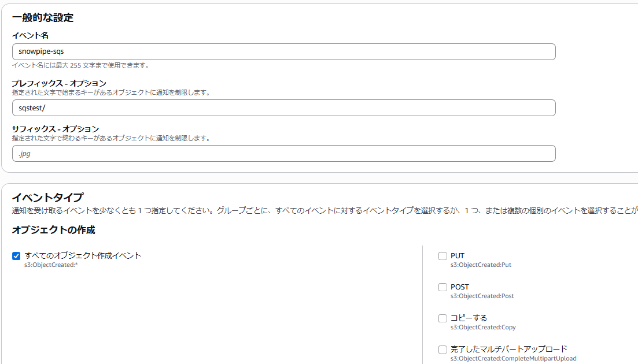Click the 255 character limit hint text
Screen dimensions: 638x364
pos(80,65)
